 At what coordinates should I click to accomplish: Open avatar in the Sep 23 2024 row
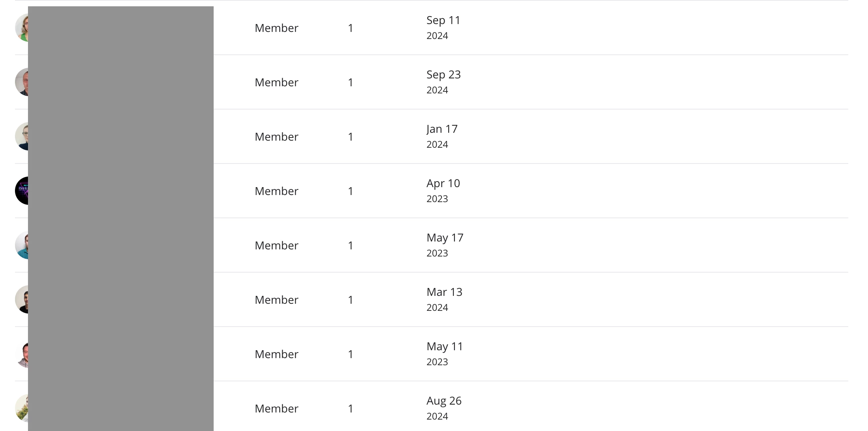tap(22, 82)
